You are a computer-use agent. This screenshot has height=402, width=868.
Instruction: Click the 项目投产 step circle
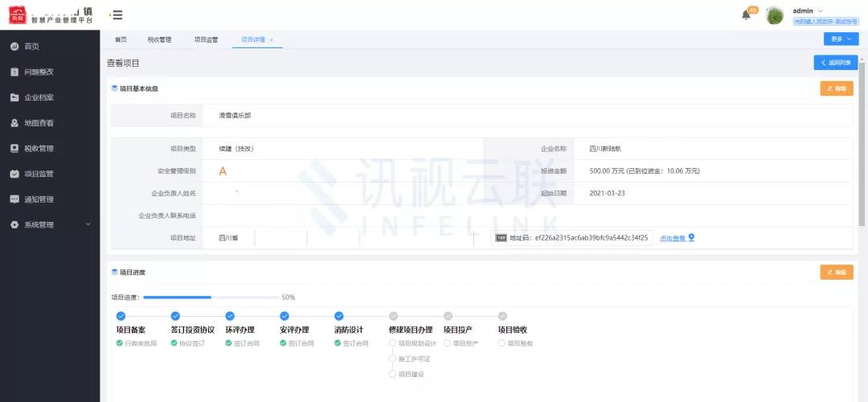click(448, 316)
